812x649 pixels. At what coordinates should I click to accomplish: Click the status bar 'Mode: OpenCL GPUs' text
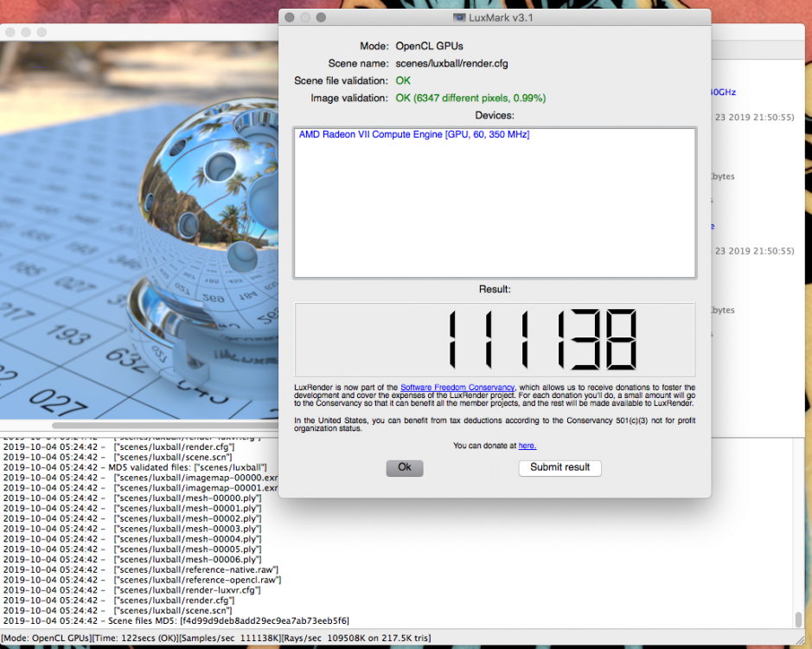[47, 638]
